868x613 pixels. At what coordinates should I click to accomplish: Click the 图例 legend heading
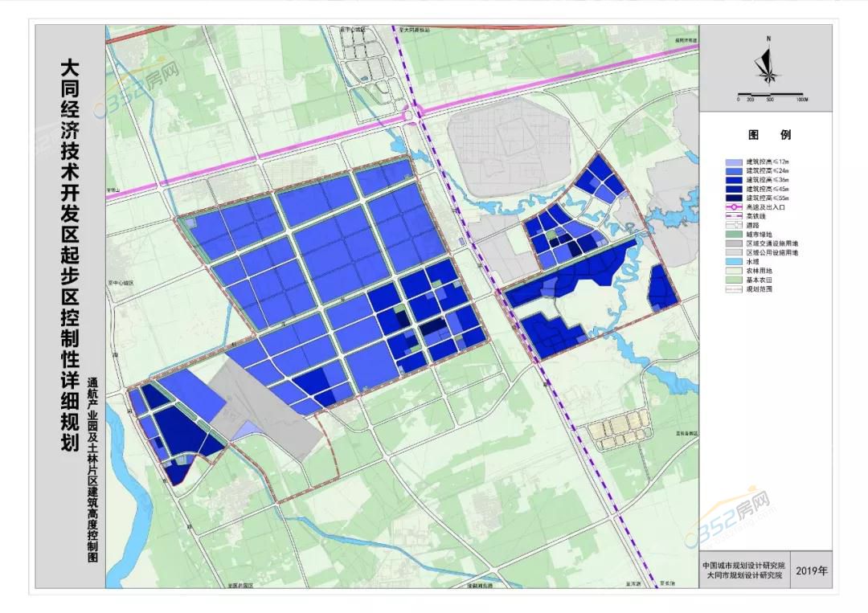point(768,135)
